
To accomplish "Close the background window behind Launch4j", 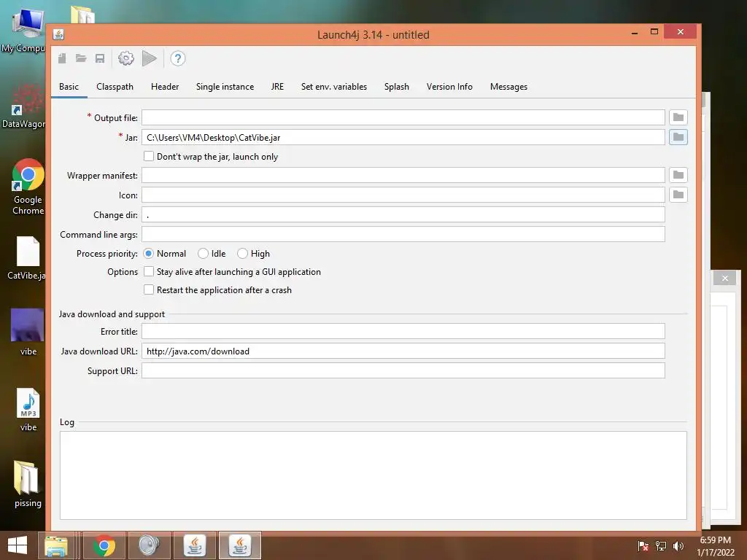I will point(724,278).
